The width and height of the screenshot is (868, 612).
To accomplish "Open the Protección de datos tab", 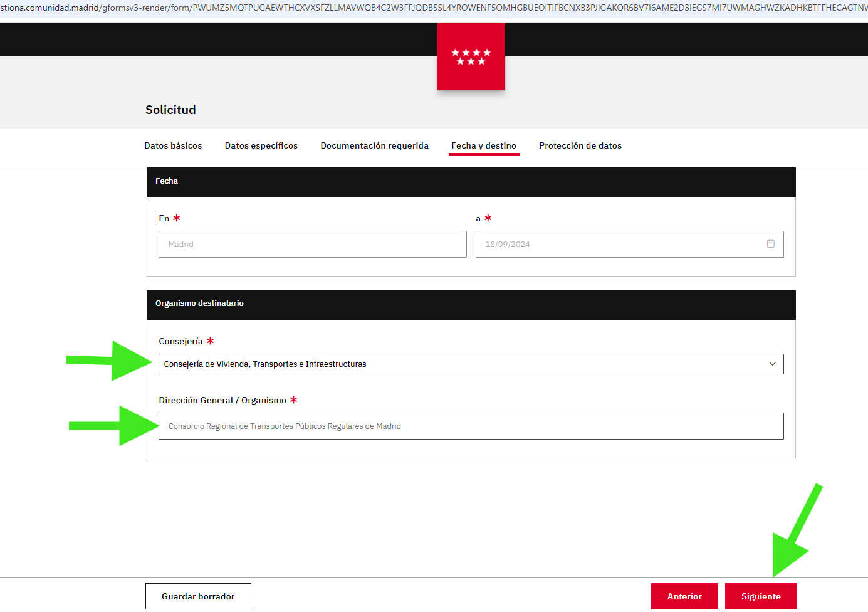I will tap(580, 146).
